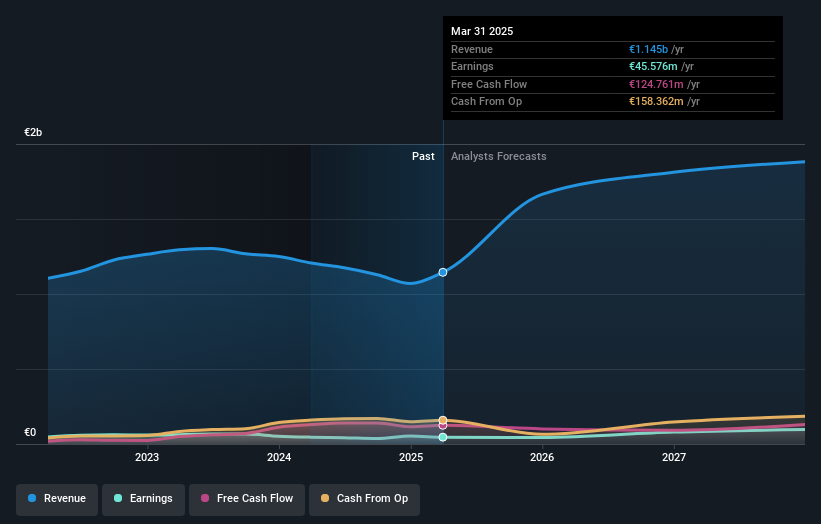The height and width of the screenshot is (524, 821).
Task: Click the €45.576m earnings value
Action: tap(653, 66)
